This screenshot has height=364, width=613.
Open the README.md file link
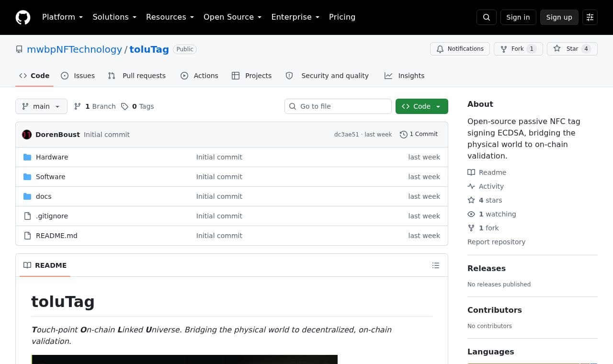[57, 236]
